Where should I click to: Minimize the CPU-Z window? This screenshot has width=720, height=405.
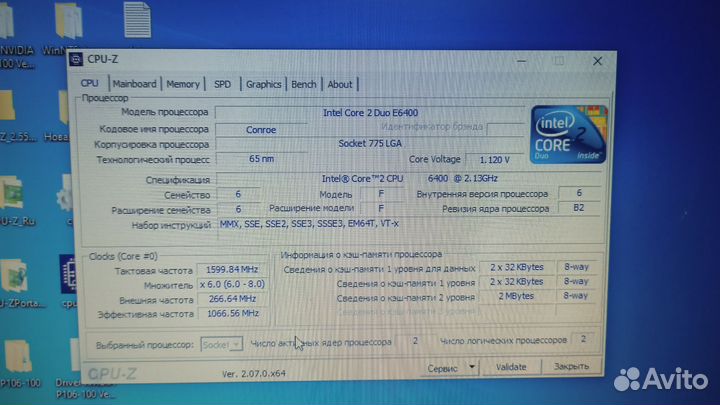(x=521, y=61)
